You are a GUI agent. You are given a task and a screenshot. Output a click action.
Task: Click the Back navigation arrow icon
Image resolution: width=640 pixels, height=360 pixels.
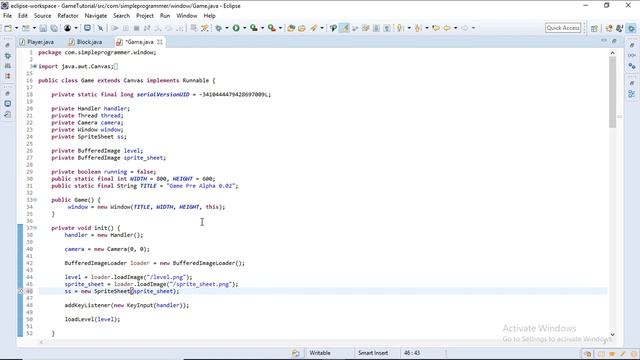tap(447, 28)
